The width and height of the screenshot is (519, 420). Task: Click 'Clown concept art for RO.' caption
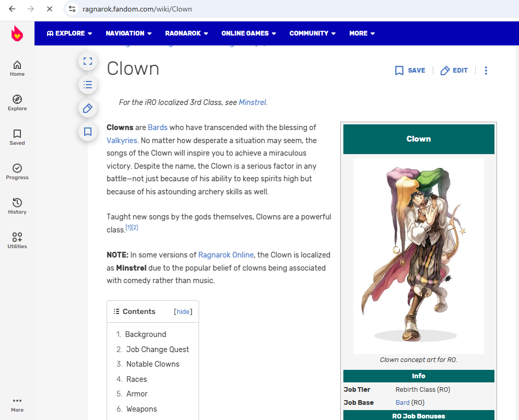point(418,360)
